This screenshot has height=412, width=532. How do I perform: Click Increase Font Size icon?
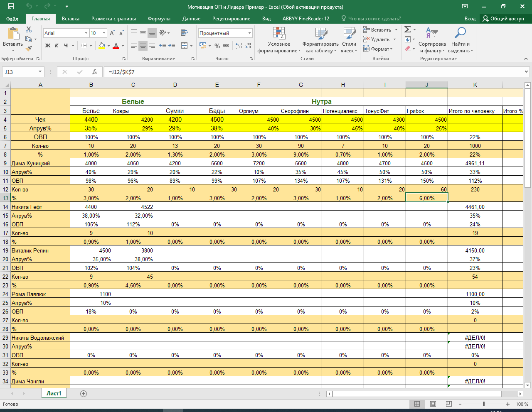(112, 33)
